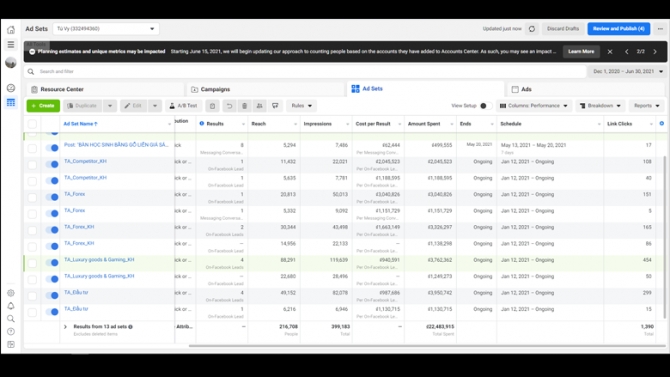Viewport: 670px width, 377px height.
Task: Click Review and Publish (4) button
Action: (619, 29)
